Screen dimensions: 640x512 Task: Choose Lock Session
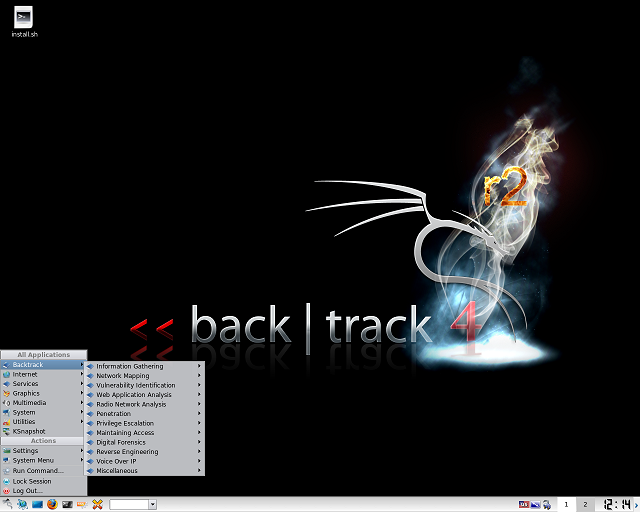[43, 481]
